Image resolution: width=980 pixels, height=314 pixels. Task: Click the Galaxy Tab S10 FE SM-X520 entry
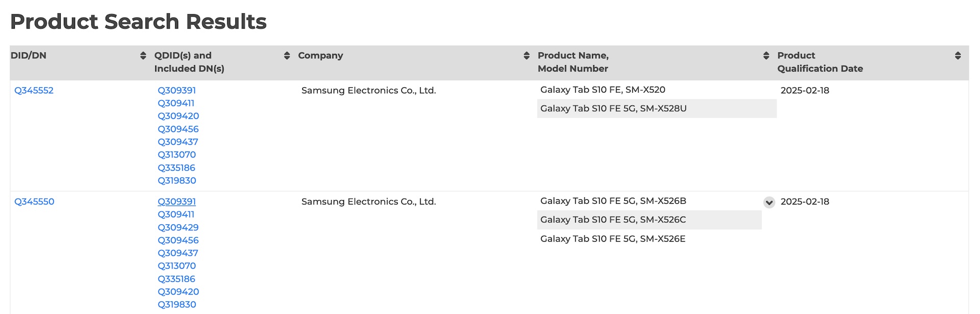[x=602, y=90]
